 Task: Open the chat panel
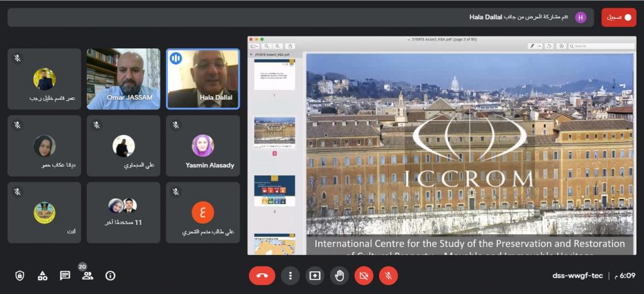(x=65, y=275)
